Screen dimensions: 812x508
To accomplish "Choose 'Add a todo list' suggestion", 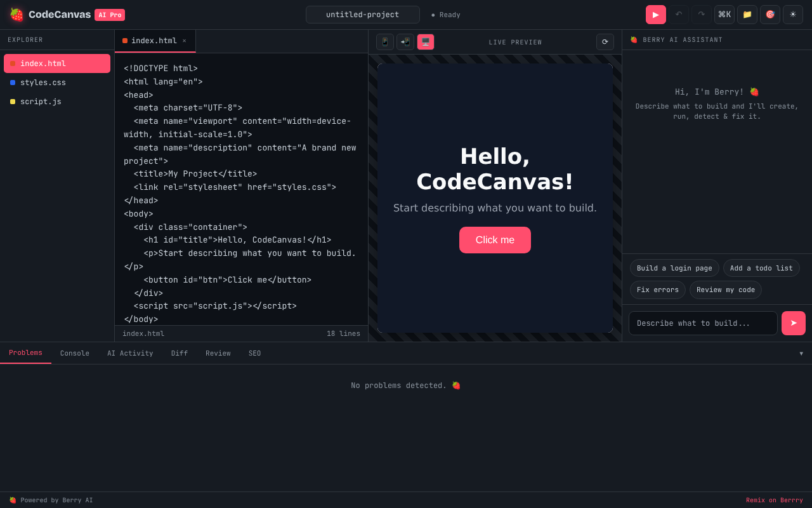I will click(x=761, y=268).
